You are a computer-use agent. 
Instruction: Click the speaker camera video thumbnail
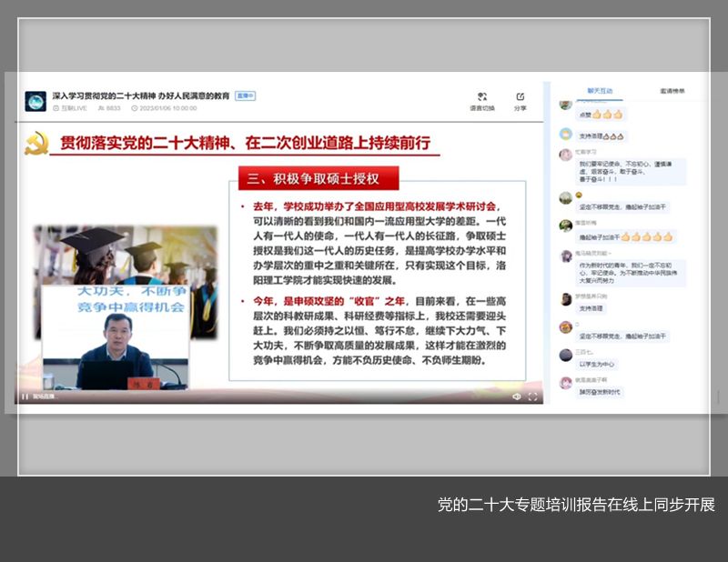[x=116, y=338]
